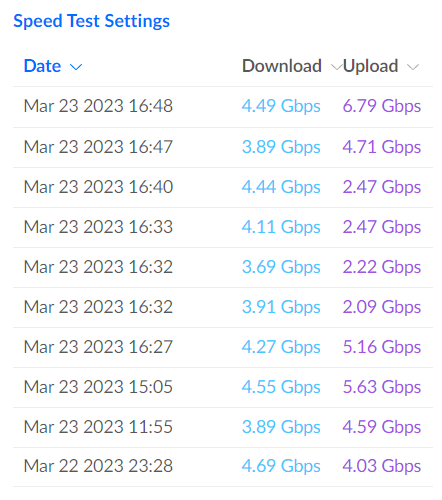The image size is (442, 500).
Task: Click the 5.63 Gbps upload value
Action: tap(382, 387)
